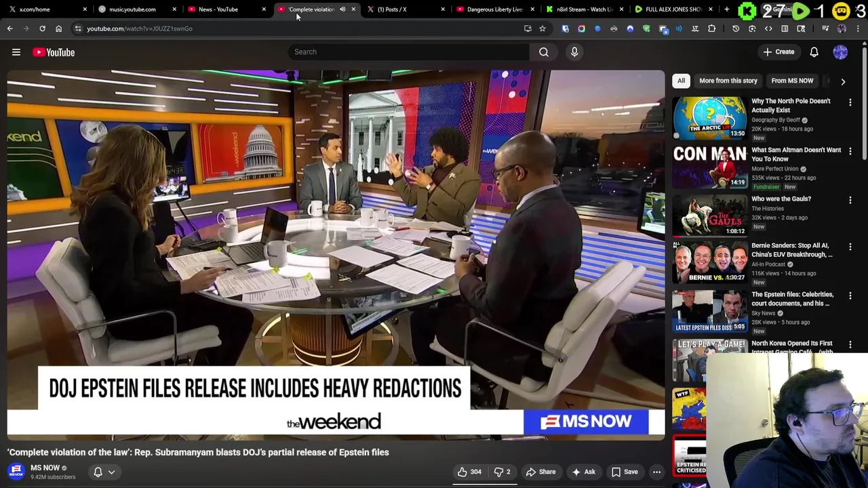
Task: View site information icon in address bar
Action: click(x=78, y=28)
